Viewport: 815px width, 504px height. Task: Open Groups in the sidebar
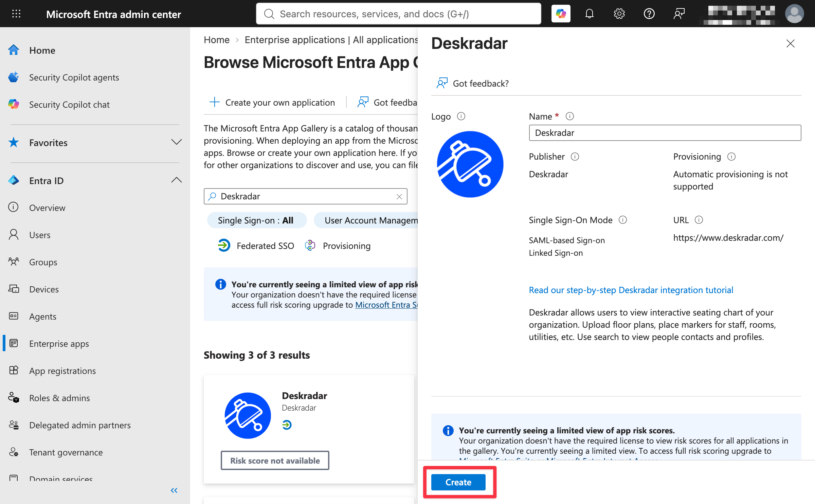pyautogui.click(x=43, y=262)
